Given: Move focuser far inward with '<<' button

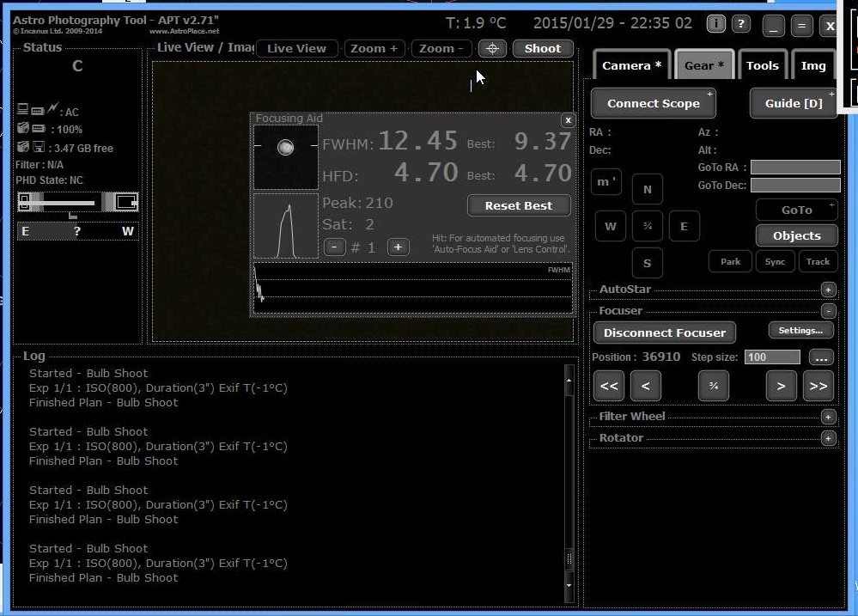Looking at the screenshot, I should click(x=608, y=386).
